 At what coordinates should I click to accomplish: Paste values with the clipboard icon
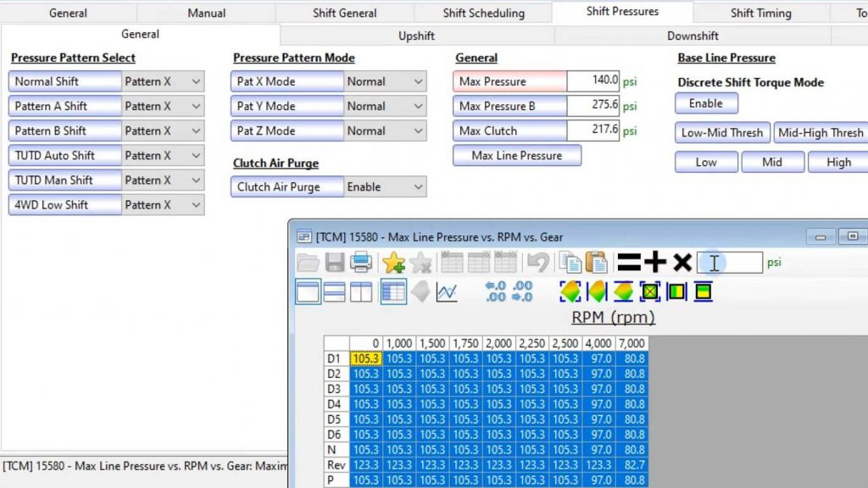tap(596, 263)
